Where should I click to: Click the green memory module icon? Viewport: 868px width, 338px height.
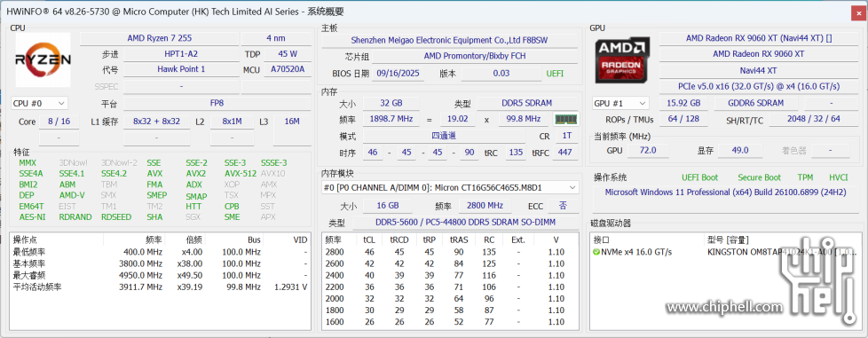pyautogui.click(x=565, y=119)
